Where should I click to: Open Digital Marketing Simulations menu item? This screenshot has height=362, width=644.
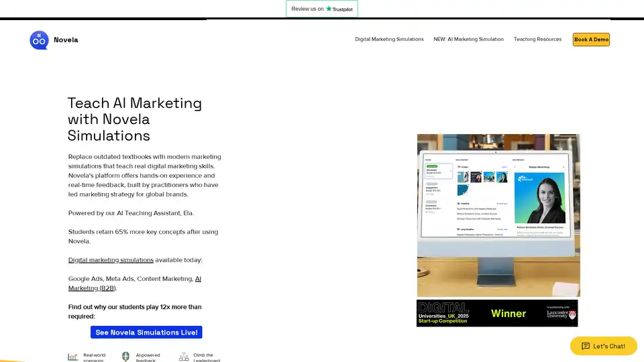(x=389, y=40)
